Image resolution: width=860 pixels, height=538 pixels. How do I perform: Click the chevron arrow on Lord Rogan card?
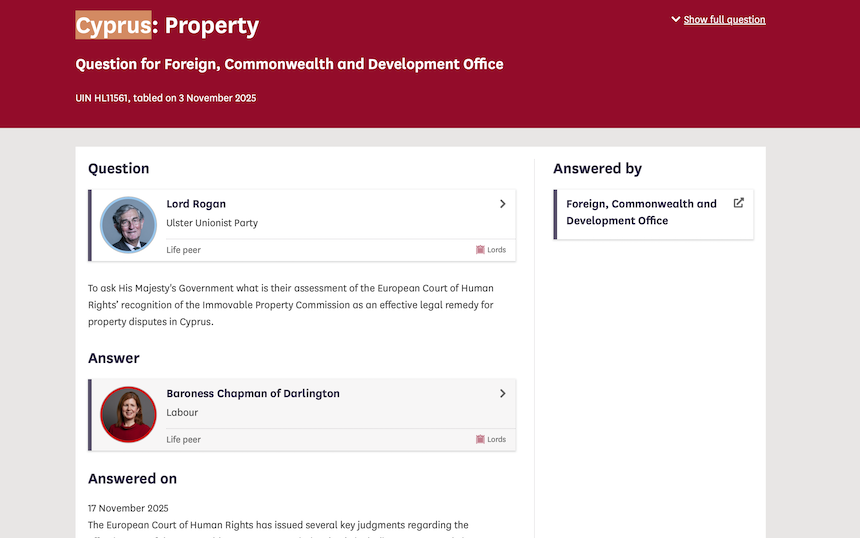click(502, 204)
